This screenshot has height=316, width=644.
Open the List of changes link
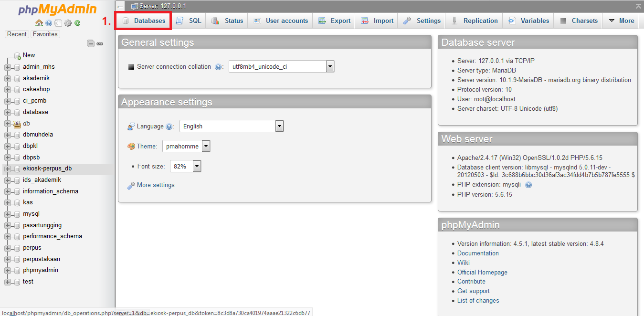(478, 301)
